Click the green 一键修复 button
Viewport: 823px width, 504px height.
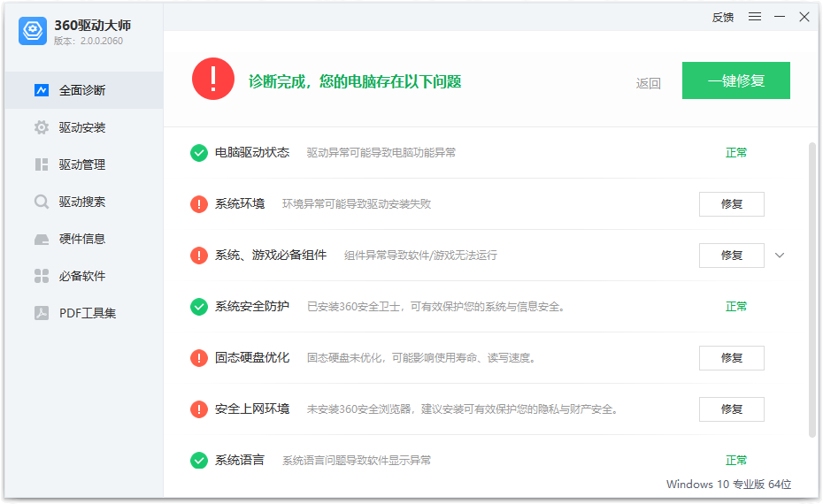pos(736,80)
